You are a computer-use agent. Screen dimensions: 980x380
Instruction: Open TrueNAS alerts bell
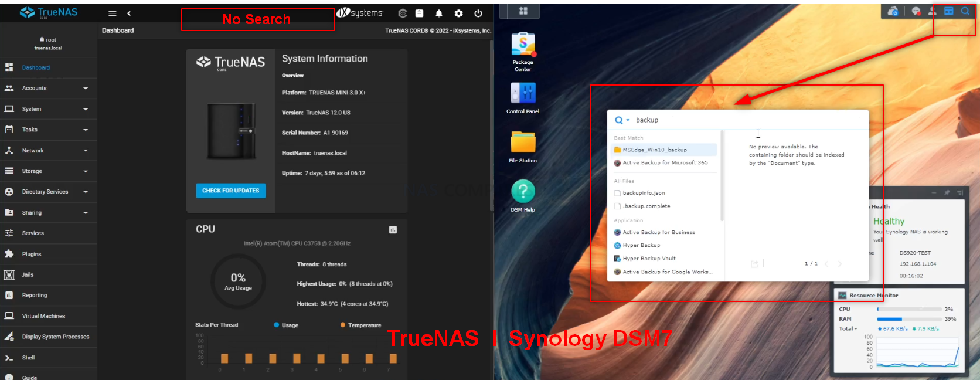[439, 13]
